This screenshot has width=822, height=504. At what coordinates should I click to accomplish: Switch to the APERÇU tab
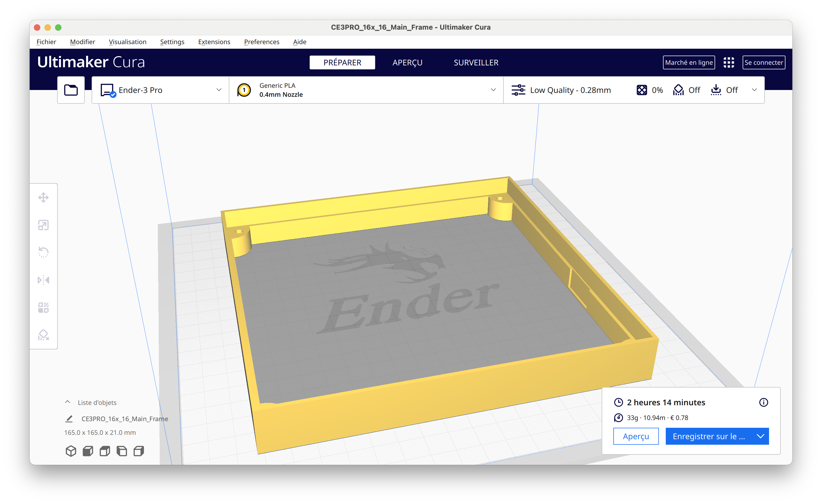(x=407, y=62)
